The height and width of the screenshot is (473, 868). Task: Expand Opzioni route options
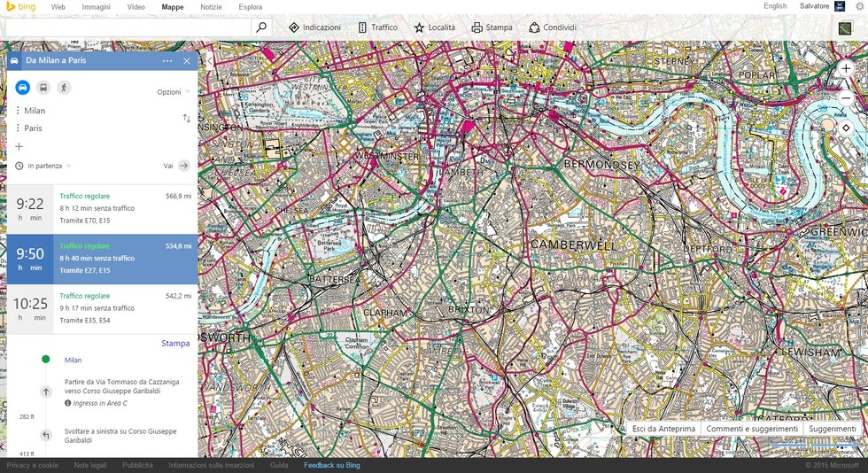174,92
